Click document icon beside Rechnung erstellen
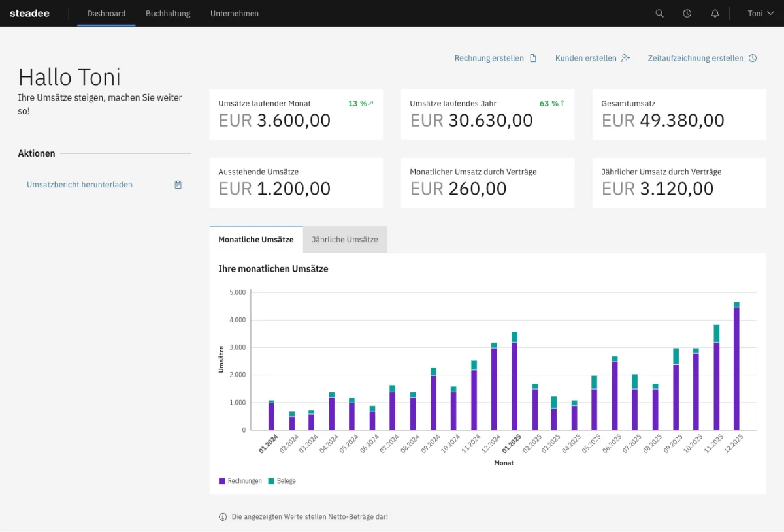The height and width of the screenshot is (532, 784). (533, 58)
